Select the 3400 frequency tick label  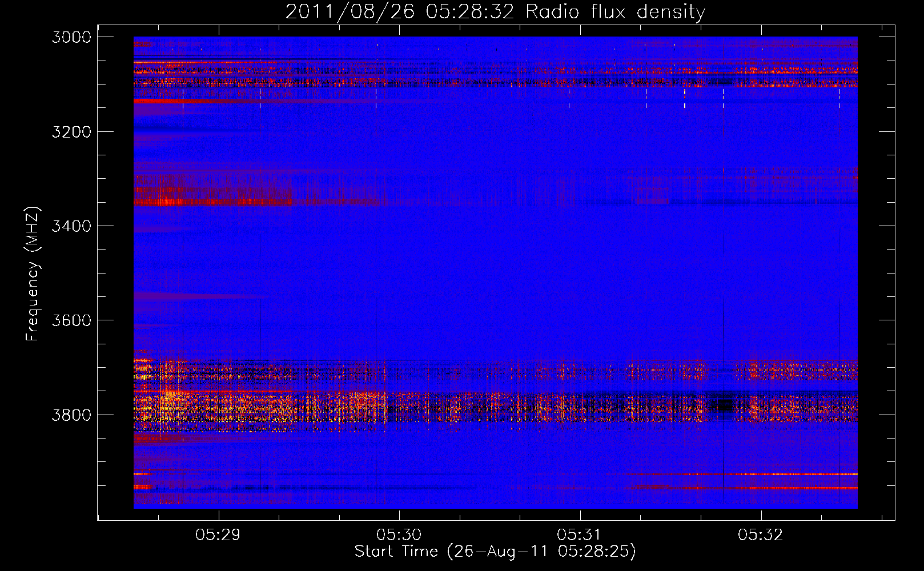coord(71,226)
